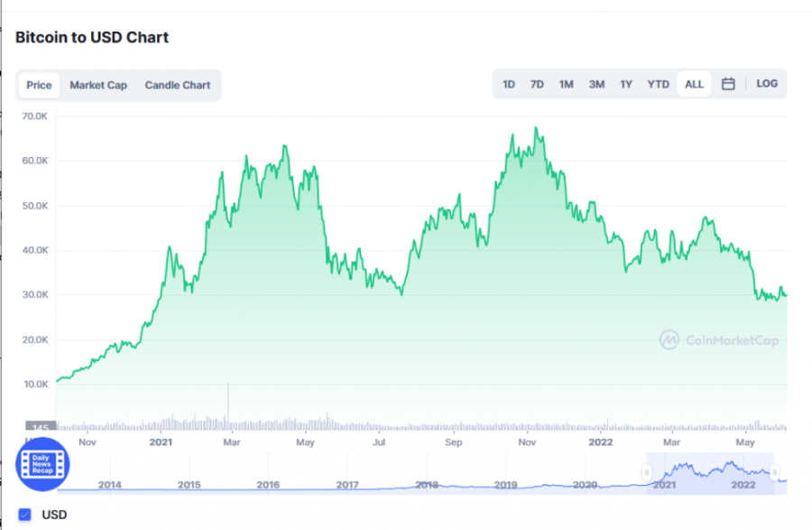
Task: Click the right range slider handle
Action: tap(775, 472)
